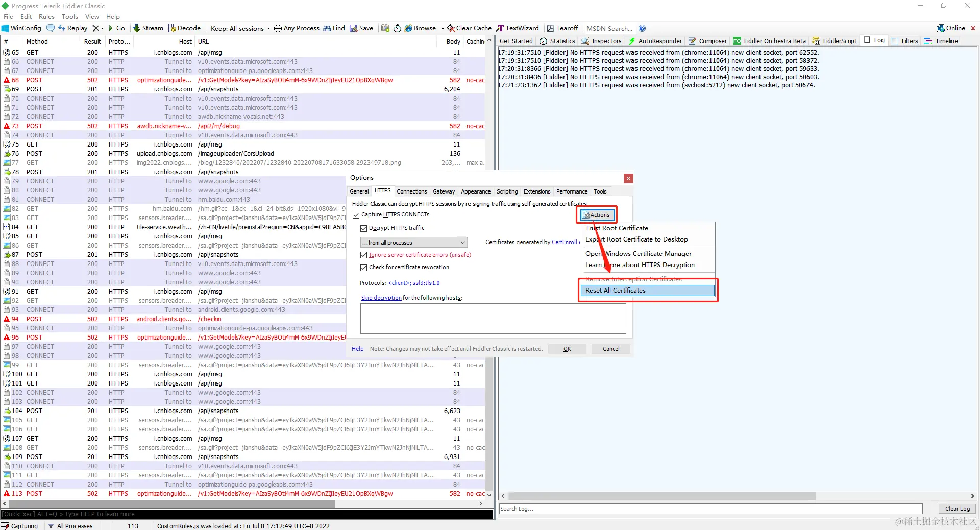Viewport: 980px width, 530px height.
Task: Expand the Browse dropdown arrow
Action: [443, 28]
